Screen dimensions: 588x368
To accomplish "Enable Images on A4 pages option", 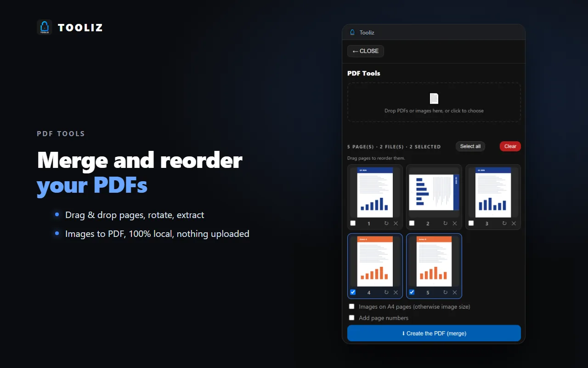I will point(351,306).
